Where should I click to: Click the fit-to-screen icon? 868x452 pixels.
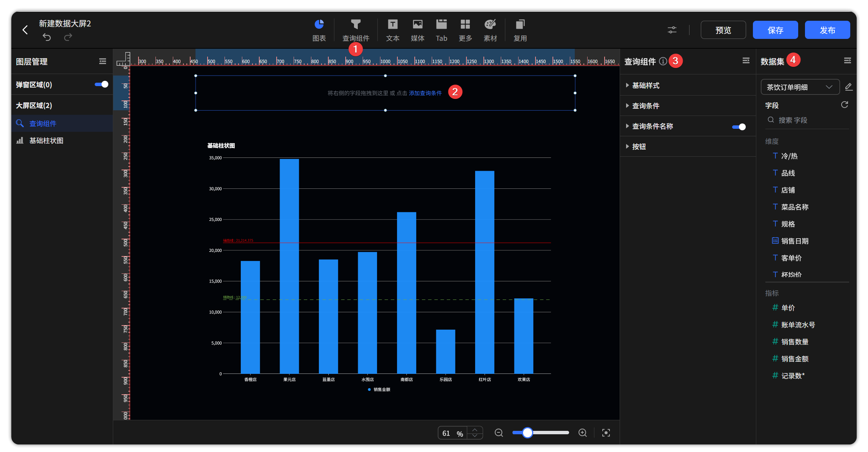pyautogui.click(x=606, y=433)
